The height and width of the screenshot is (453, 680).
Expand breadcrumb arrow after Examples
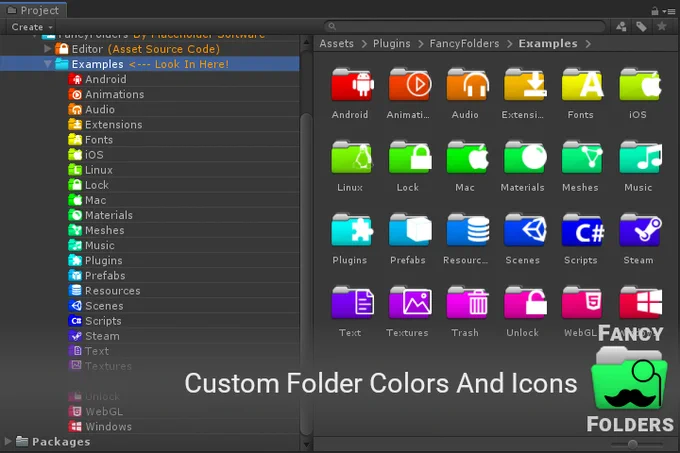[588, 44]
